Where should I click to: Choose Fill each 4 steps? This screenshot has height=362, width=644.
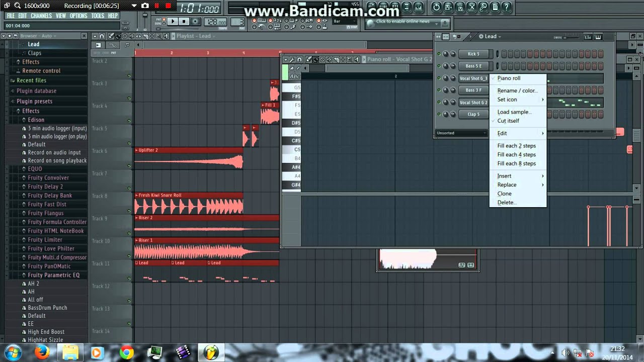pyautogui.click(x=516, y=154)
